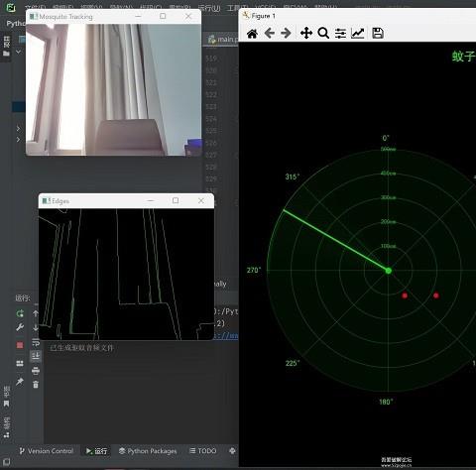Save the figure with the floppy disk icon

378,34
